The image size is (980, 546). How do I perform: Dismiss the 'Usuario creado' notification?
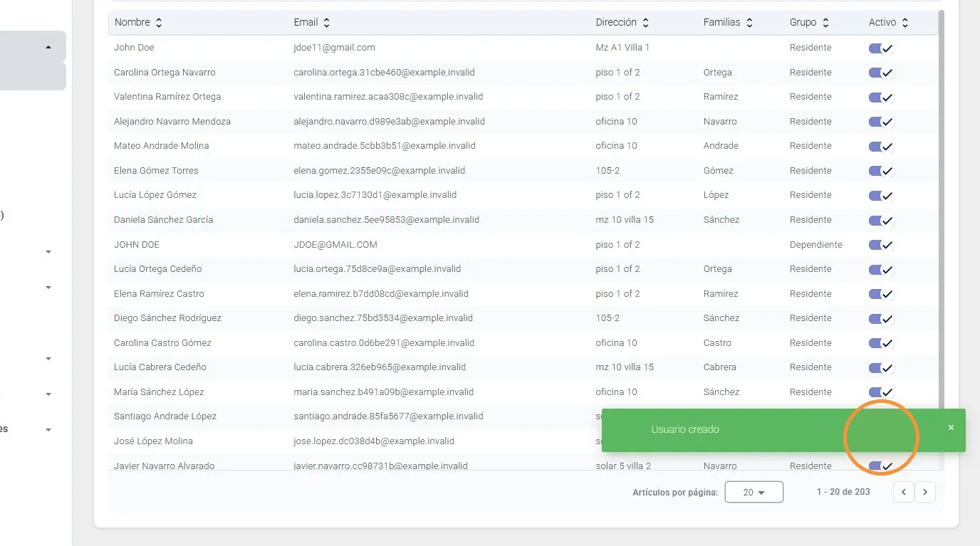(x=951, y=428)
